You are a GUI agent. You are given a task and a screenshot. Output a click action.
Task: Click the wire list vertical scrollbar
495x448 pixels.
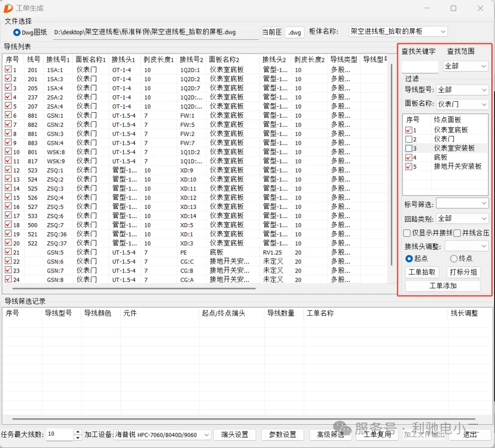pyautogui.click(x=391, y=164)
